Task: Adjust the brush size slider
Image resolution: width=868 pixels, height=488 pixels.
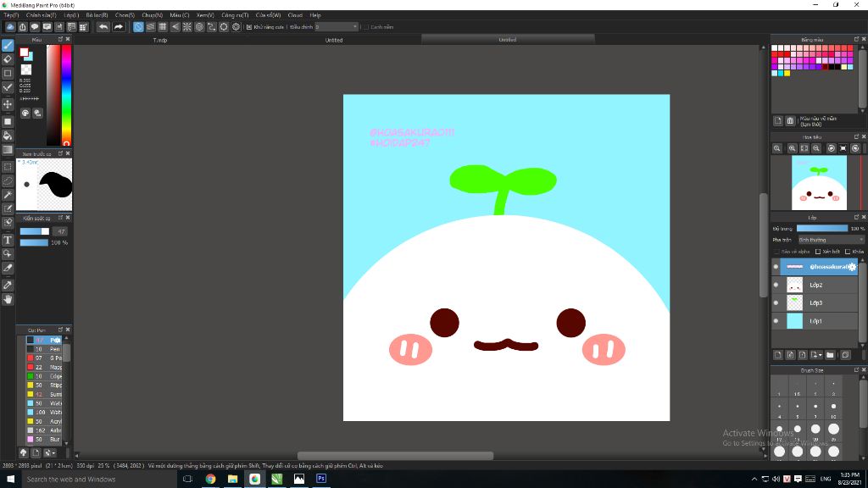Action: pos(34,231)
